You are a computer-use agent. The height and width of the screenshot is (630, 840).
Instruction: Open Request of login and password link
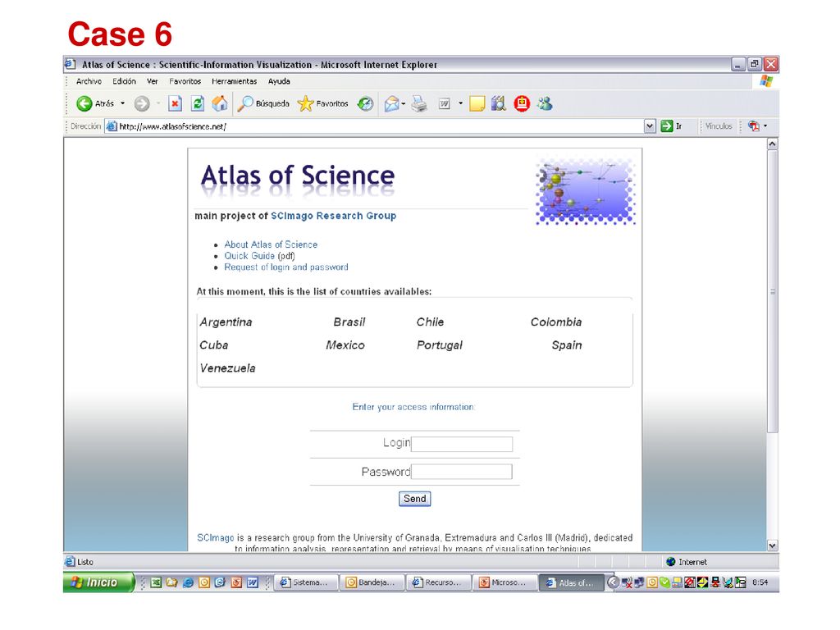[x=286, y=267]
